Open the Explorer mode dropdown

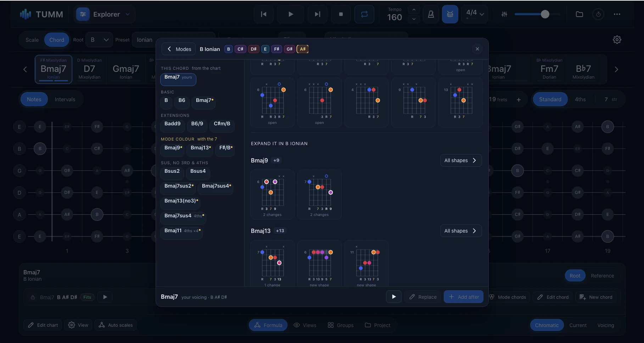pyautogui.click(x=105, y=14)
